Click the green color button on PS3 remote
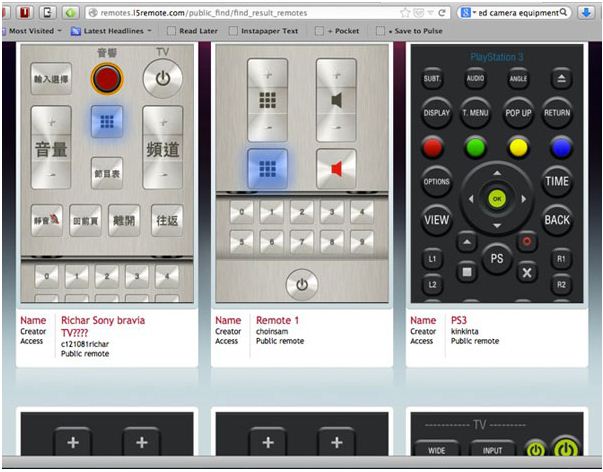 (x=475, y=147)
